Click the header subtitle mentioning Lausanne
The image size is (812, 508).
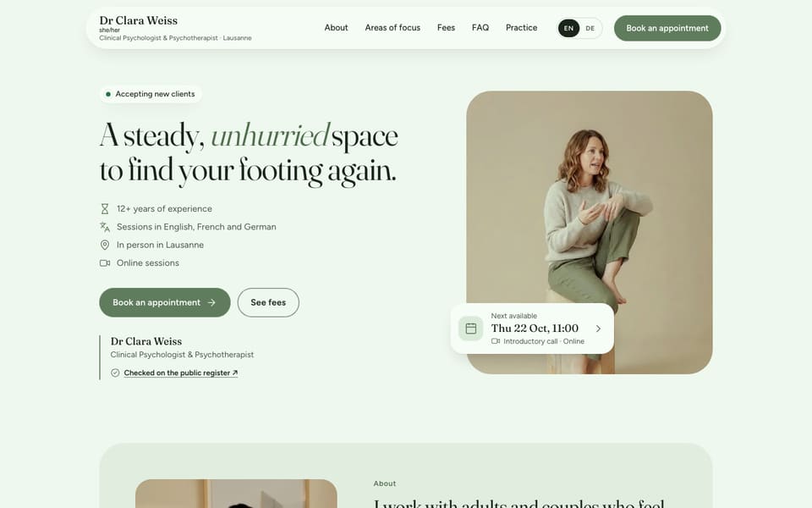[176, 38]
